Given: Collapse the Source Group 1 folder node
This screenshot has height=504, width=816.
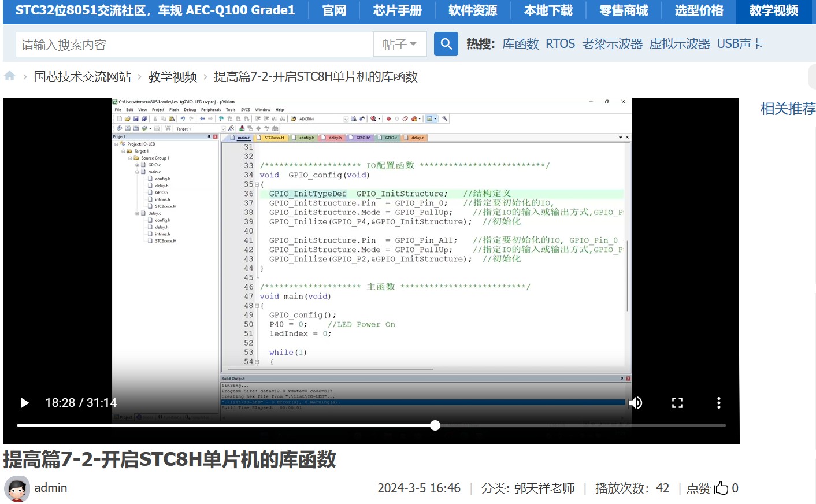Looking at the screenshot, I should point(130,158).
